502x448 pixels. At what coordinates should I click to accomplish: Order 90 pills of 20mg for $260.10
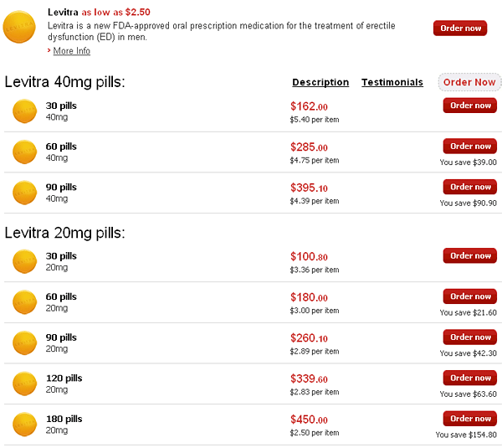click(470, 337)
